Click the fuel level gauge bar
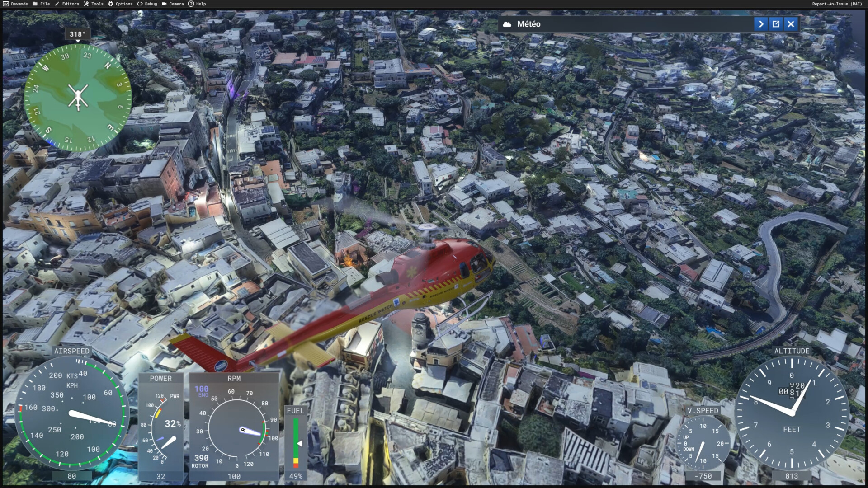The image size is (868, 488). click(x=296, y=443)
